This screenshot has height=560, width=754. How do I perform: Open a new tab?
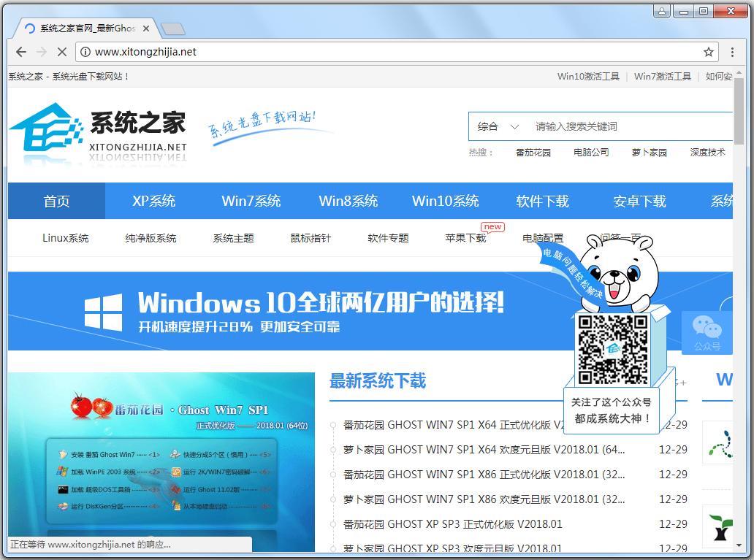click(x=173, y=29)
